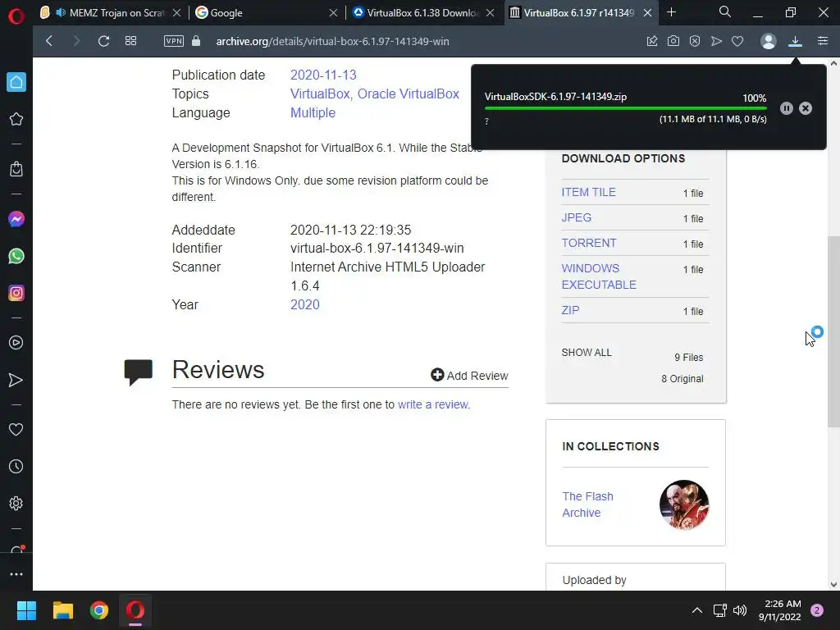Screen dimensions: 840x630
Task: Go back to previous page
Action: tap(48, 41)
